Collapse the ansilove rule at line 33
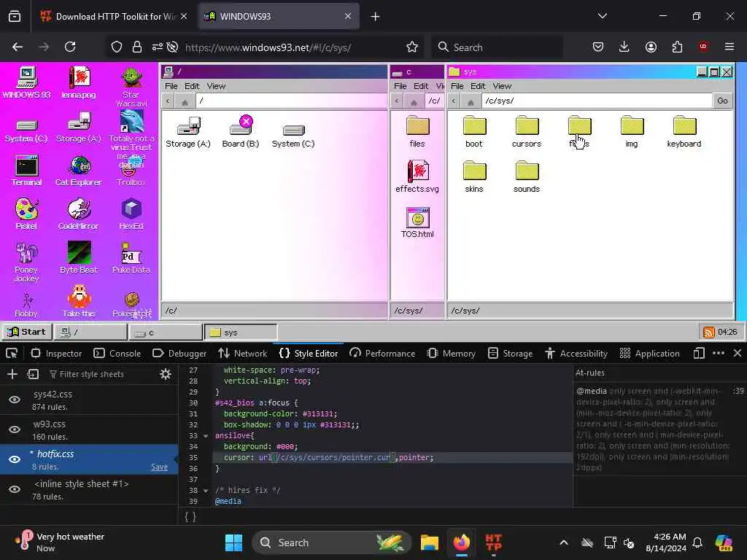 pyautogui.click(x=206, y=436)
